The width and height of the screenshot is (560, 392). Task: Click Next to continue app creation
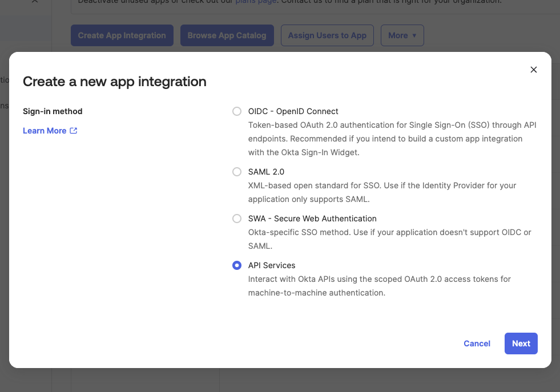pos(521,343)
